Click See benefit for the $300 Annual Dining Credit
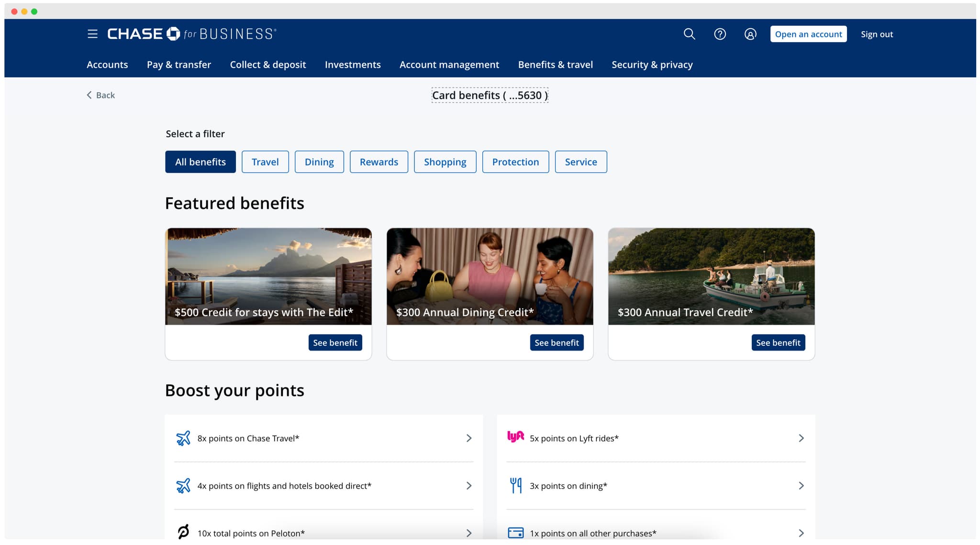 point(557,342)
